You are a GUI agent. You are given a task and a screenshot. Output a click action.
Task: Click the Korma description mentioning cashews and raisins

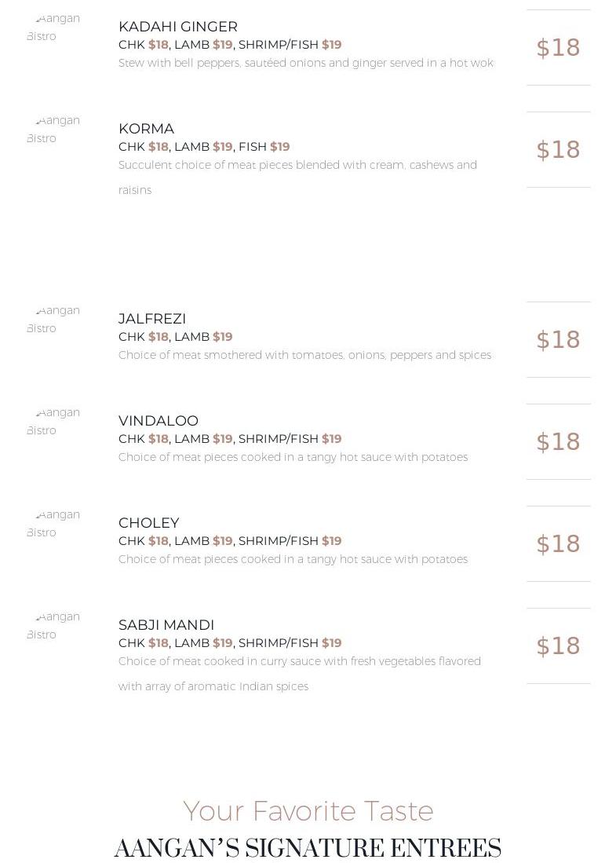[297, 166]
